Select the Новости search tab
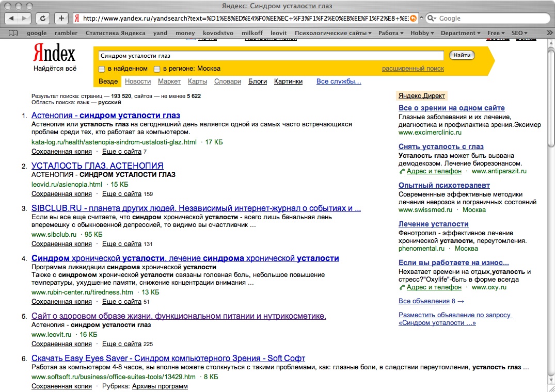The height and width of the screenshot is (392, 555). pos(138,81)
